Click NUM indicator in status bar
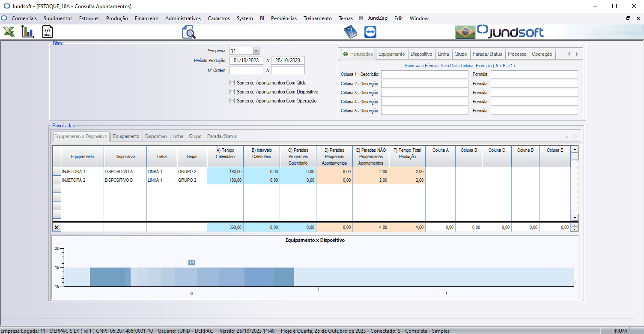 point(621,331)
